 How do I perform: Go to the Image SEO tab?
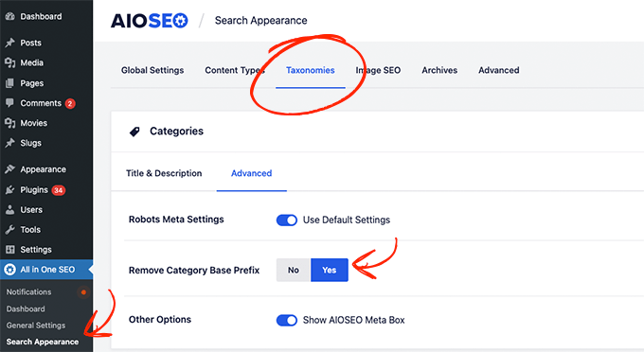tap(378, 70)
